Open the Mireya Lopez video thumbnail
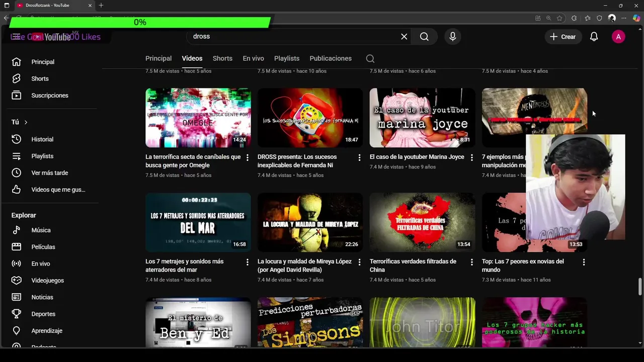 (x=310, y=222)
